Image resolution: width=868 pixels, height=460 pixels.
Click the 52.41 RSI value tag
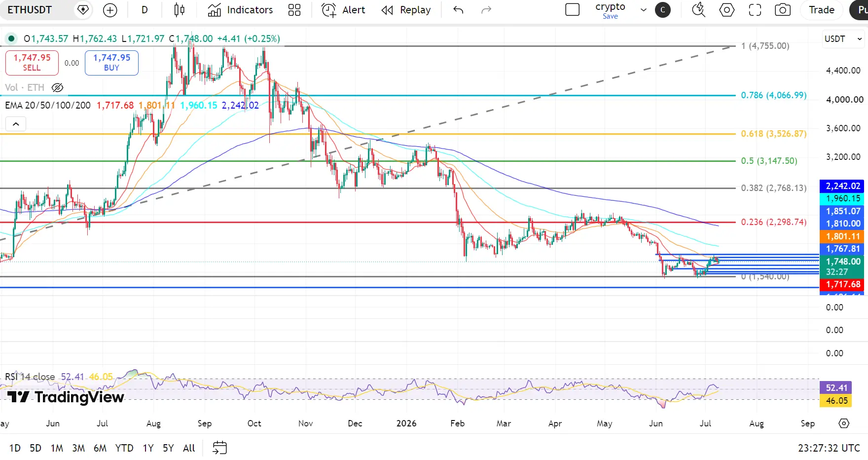coord(836,388)
